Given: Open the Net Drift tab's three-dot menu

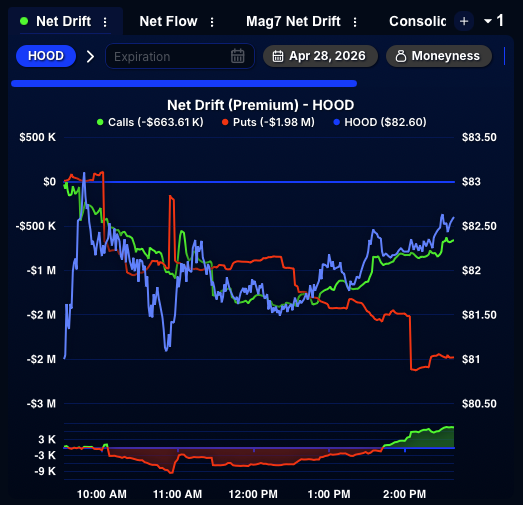Looking at the screenshot, I should pos(105,22).
